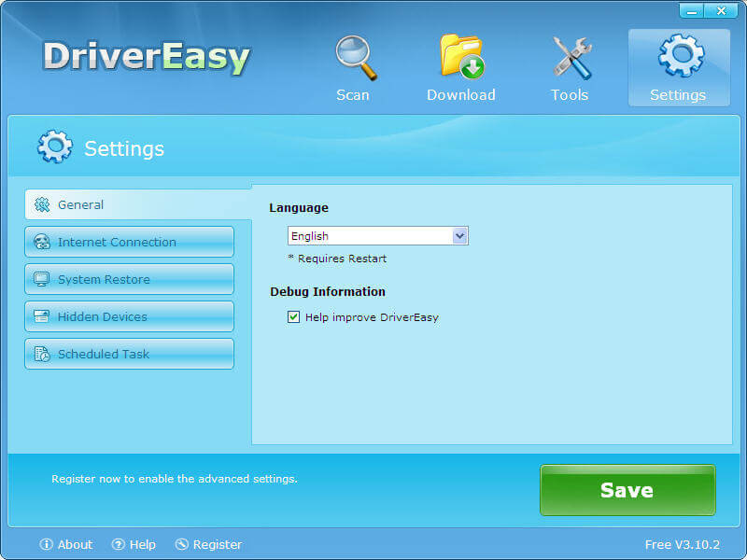Click the Hidden Devices icon
The height and width of the screenshot is (560, 747).
(x=41, y=316)
